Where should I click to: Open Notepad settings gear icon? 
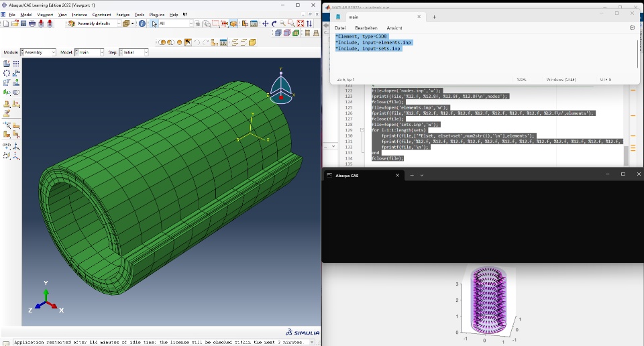(x=632, y=27)
